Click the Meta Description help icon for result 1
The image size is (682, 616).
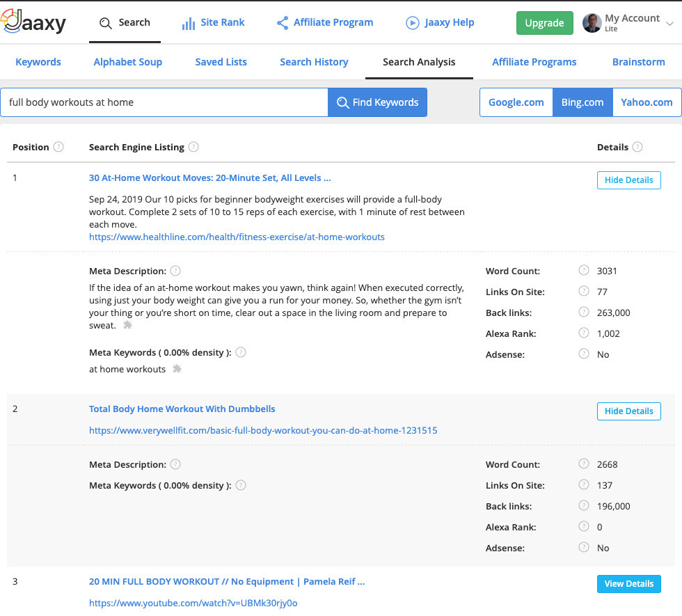pos(175,271)
